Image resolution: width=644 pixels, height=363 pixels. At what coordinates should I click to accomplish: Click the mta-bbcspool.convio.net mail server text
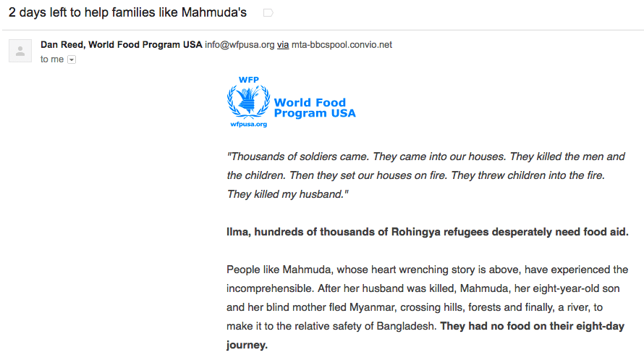[342, 44]
